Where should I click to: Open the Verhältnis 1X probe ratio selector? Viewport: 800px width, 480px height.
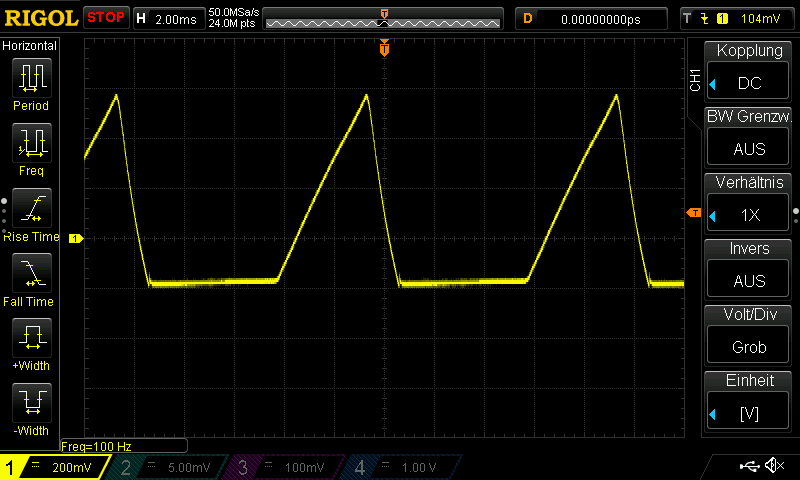tap(748, 203)
